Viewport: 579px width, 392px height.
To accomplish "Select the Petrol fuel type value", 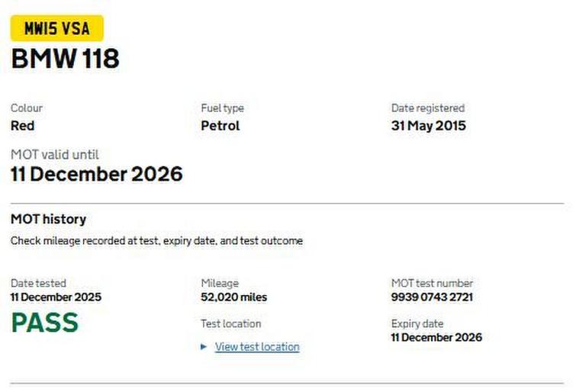I will pyautogui.click(x=220, y=126).
